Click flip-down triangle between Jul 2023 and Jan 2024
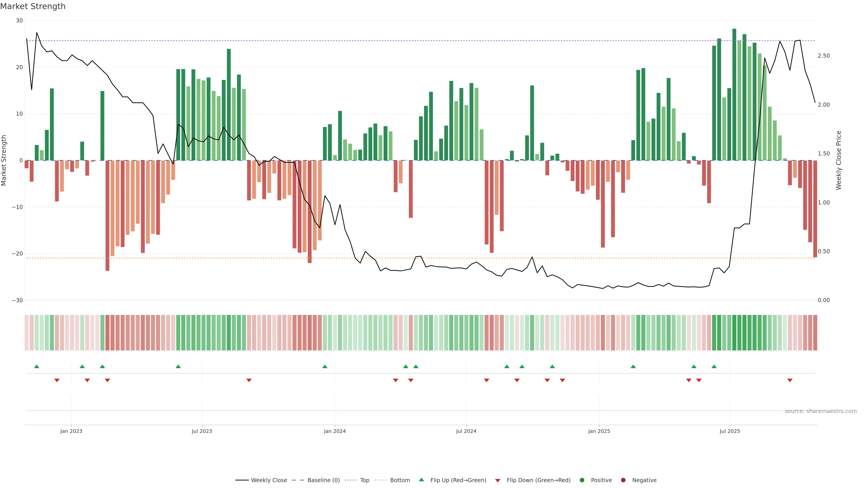Image resolution: width=868 pixels, height=488 pixels. point(249,380)
